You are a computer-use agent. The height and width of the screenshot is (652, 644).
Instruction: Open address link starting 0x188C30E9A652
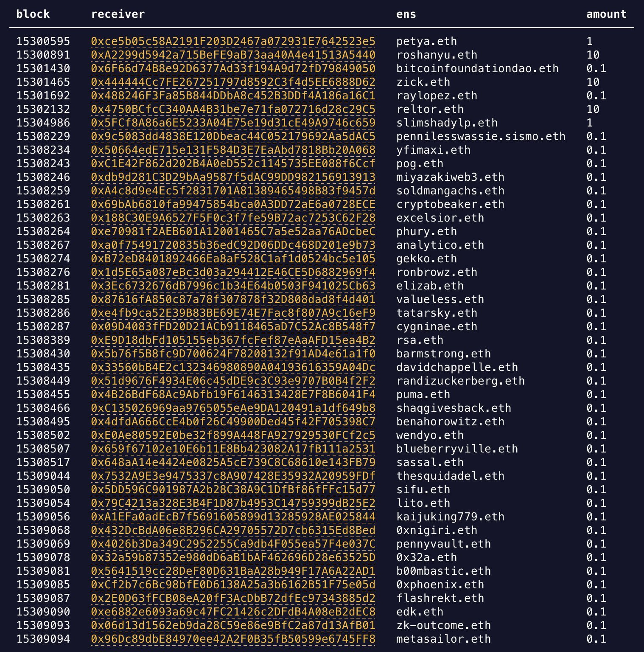tap(233, 218)
